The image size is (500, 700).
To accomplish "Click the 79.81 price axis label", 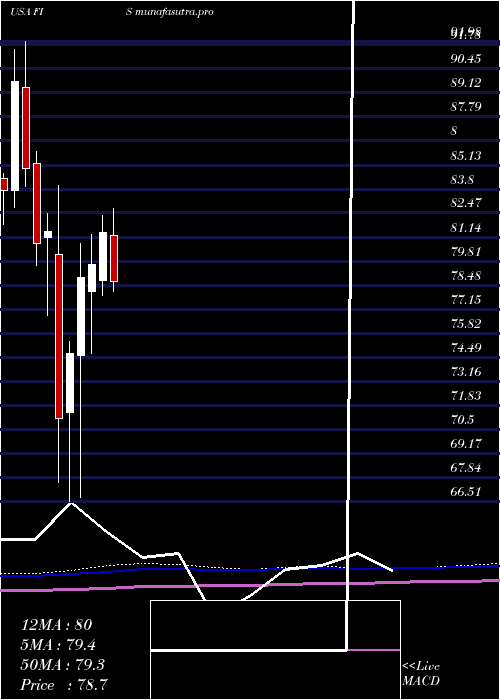I will point(466,252).
